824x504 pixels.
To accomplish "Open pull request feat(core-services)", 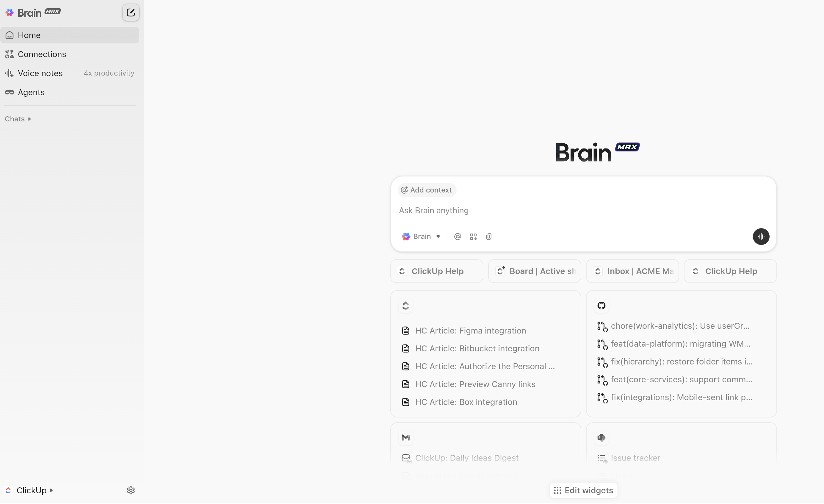I will 681,380.
